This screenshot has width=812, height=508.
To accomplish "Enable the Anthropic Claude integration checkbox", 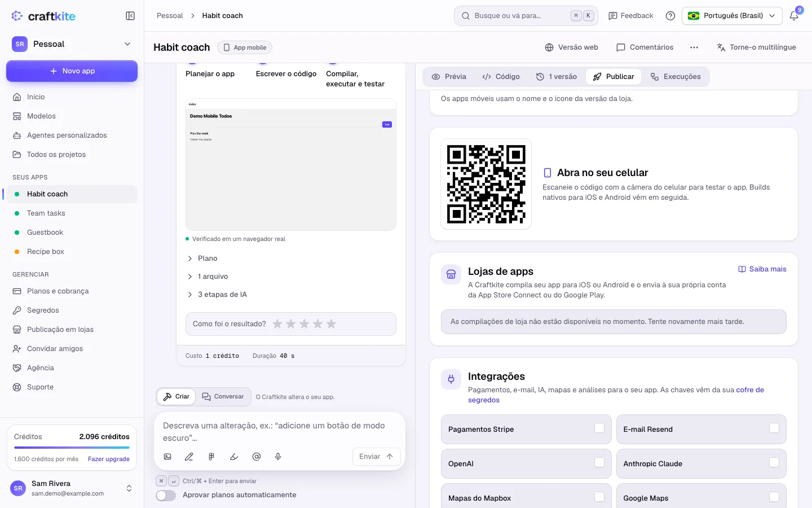I will [x=774, y=463].
